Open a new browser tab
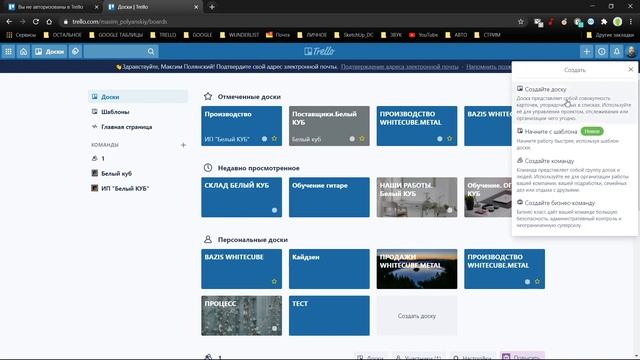 212,7
